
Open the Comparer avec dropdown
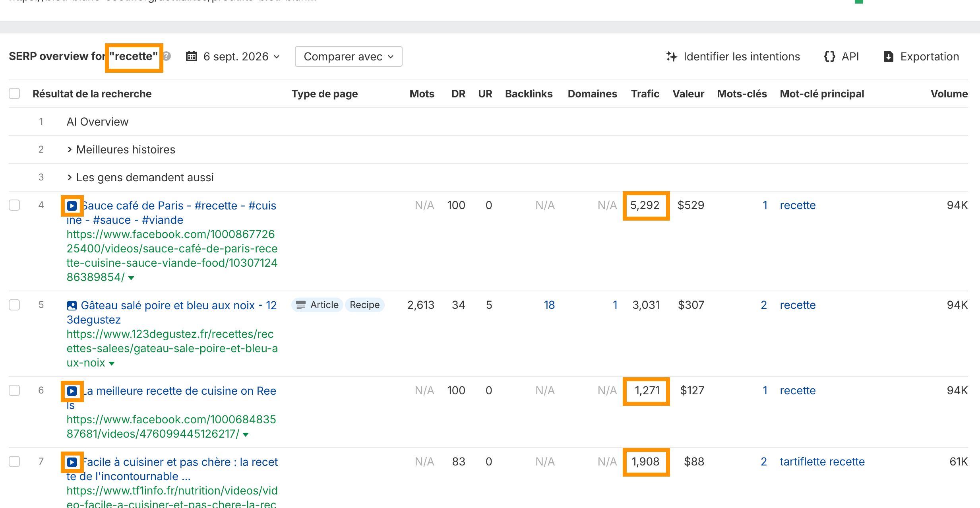click(349, 56)
